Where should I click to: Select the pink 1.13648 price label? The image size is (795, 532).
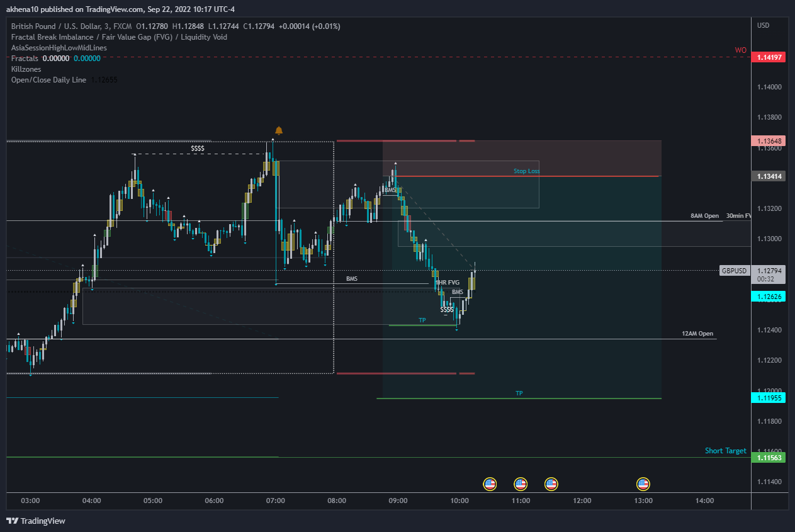coord(770,141)
